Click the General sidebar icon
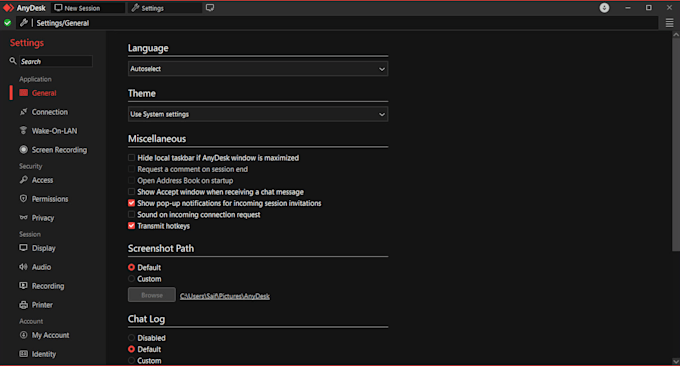The image size is (680, 366). (x=23, y=93)
